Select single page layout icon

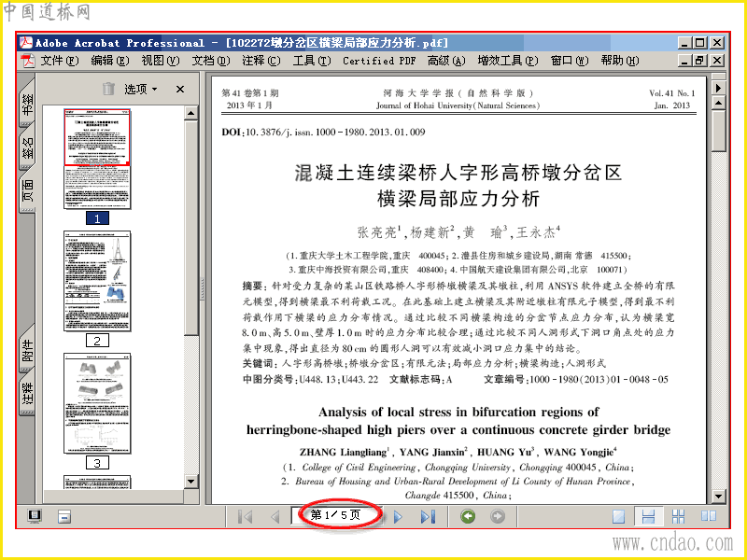click(x=618, y=516)
